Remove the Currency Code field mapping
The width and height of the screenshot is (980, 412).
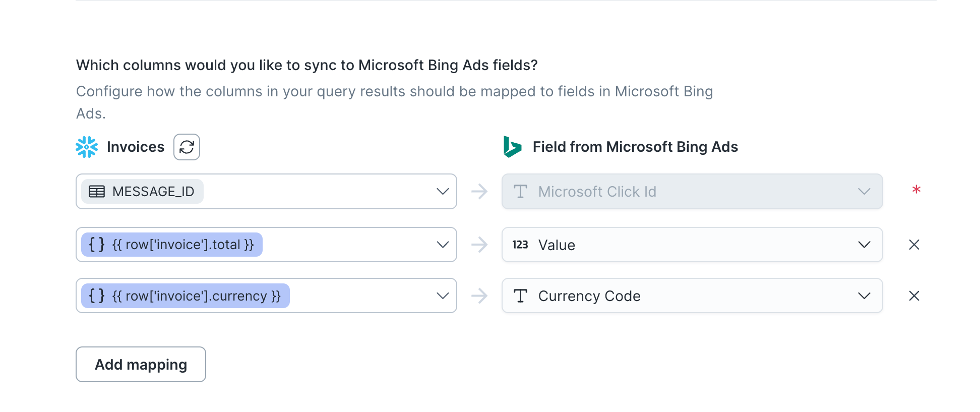[914, 296]
